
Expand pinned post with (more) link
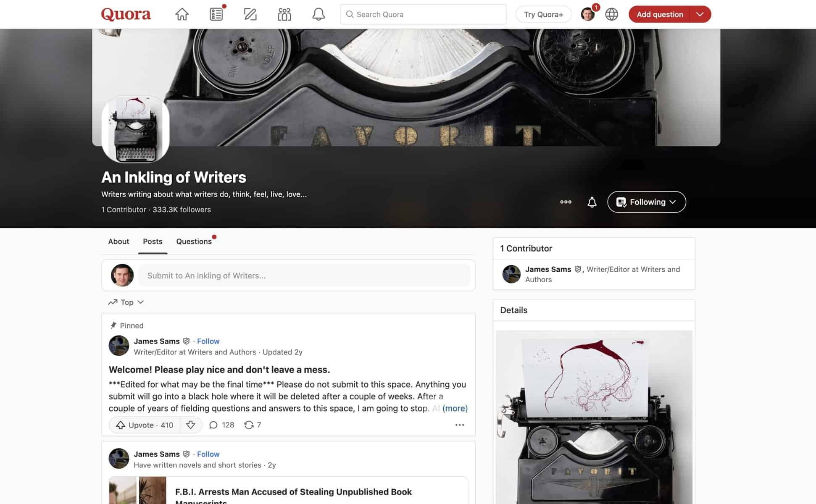[x=455, y=408]
